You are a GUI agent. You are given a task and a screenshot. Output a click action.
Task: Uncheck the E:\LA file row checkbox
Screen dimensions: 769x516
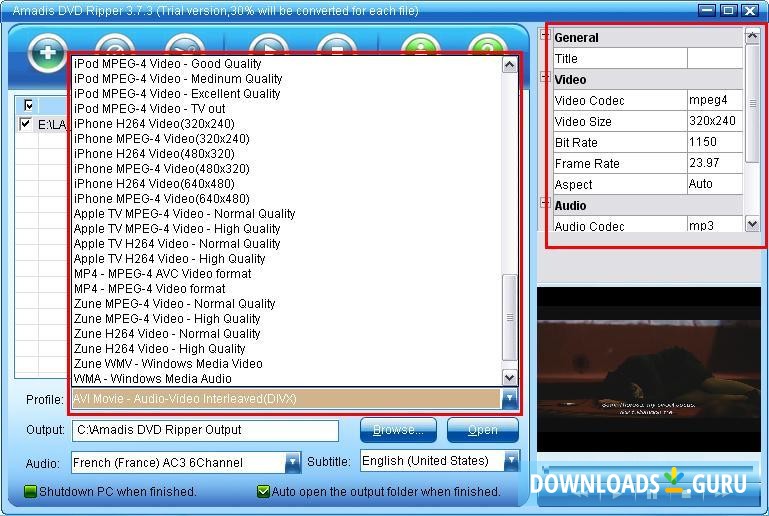pos(25,124)
